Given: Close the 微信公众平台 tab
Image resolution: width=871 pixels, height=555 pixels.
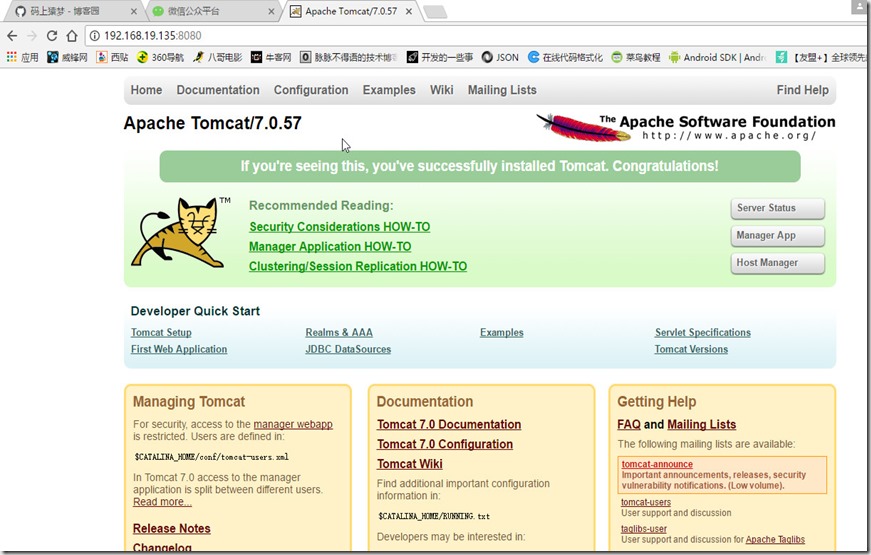Looking at the screenshot, I should (x=271, y=11).
